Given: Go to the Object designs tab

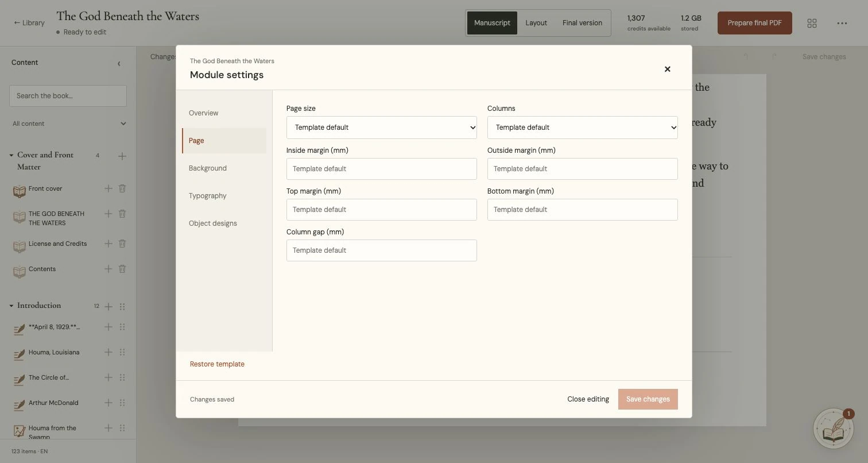Looking at the screenshot, I should (x=224, y=223).
